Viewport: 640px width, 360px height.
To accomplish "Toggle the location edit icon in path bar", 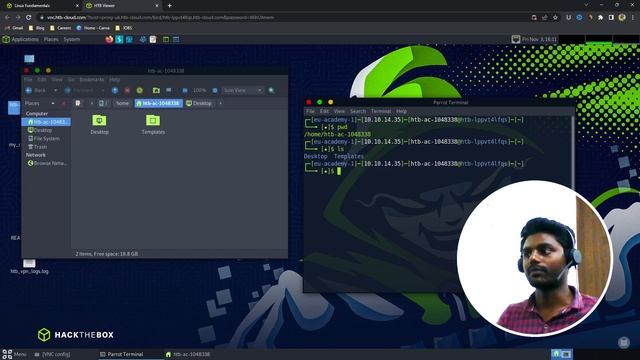I will pos(78,103).
